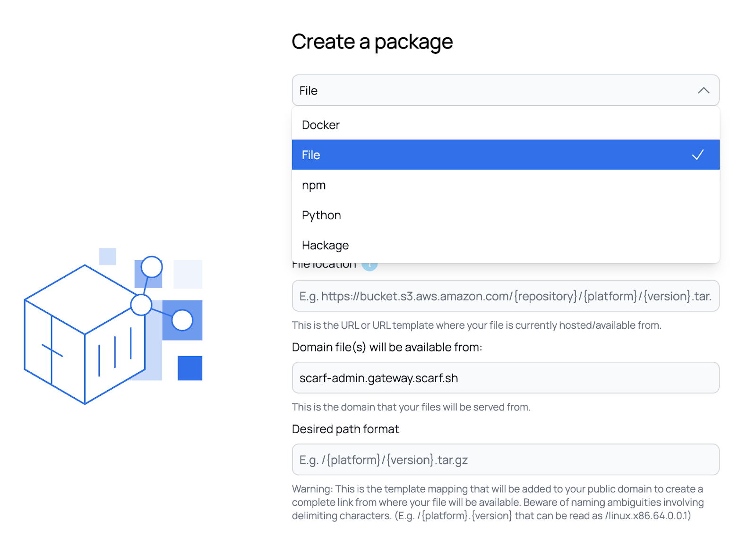Click the scarf-admin.gateway.scarf.sh domain field

[x=505, y=378]
